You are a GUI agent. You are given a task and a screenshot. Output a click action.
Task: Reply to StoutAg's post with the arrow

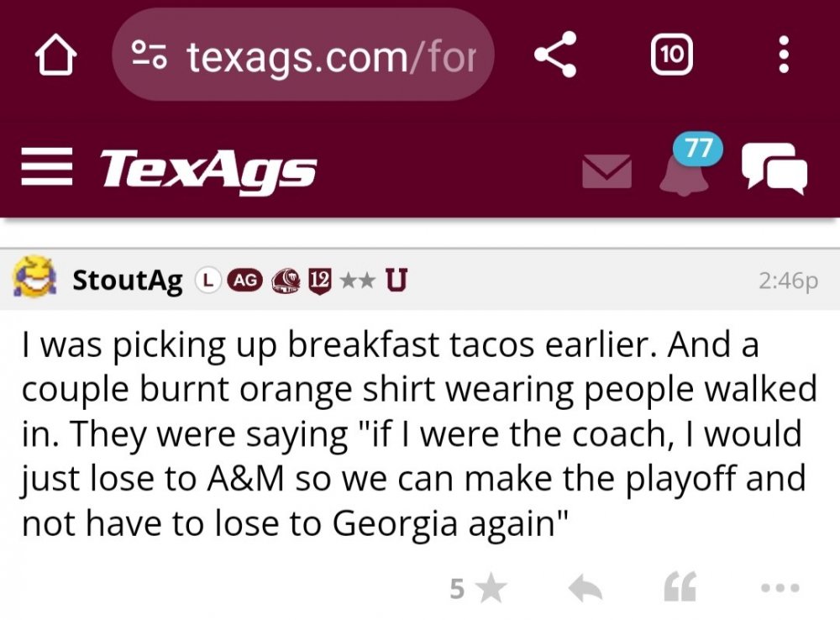(585, 590)
